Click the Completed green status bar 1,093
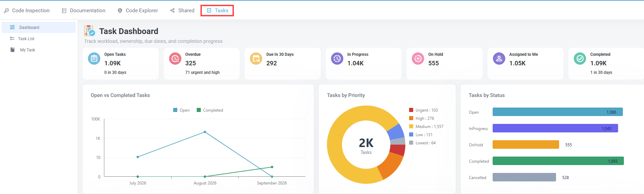Screen dimensions: 644x194 point(558,161)
